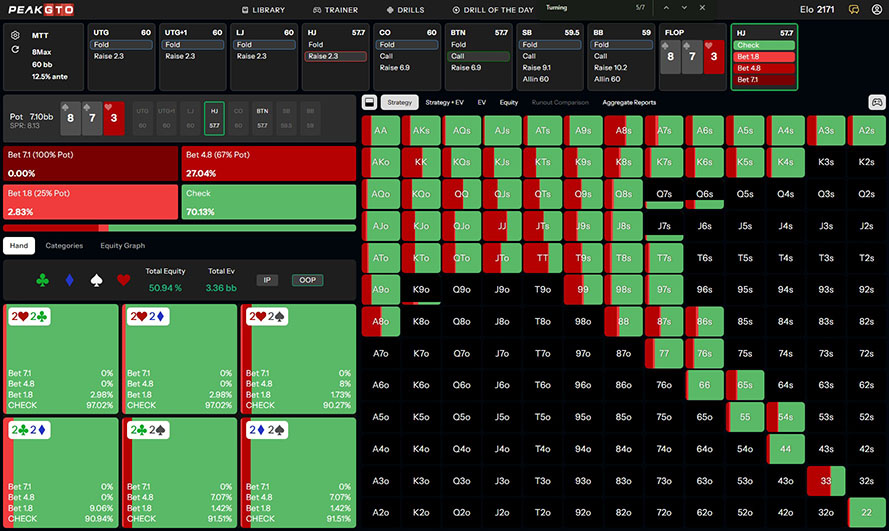Viewport: 889px width, 531px height.
Task: Select the Bet 4.8 (67% Pot) action
Action: point(269,163)
